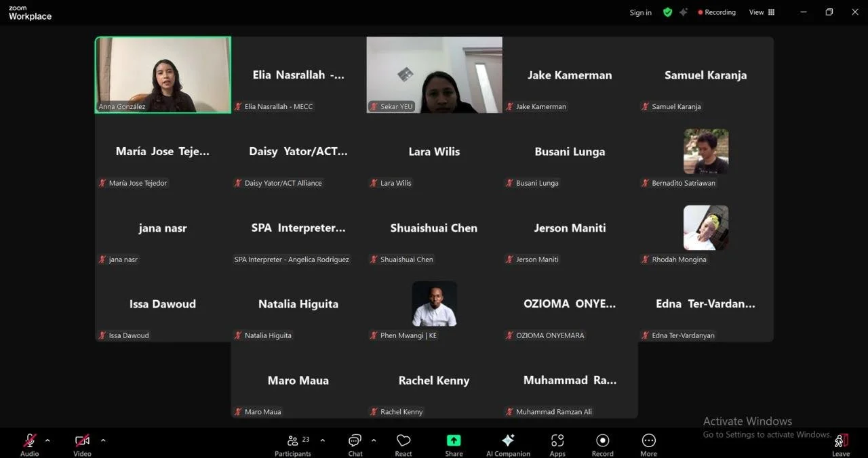This screenshot has width=868, height=458.
Task: Select the Natalia Higuita large name
Action: [x=298, y=304]
